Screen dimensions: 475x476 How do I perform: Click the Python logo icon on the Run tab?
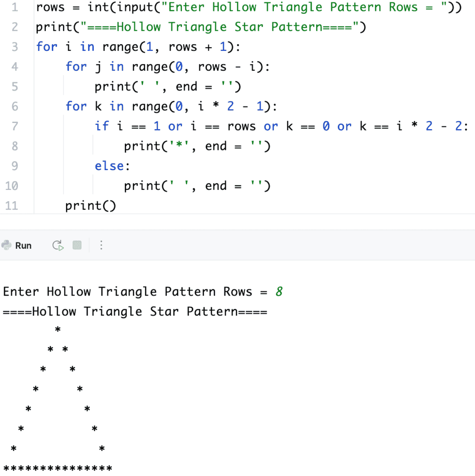coord(6,245)
